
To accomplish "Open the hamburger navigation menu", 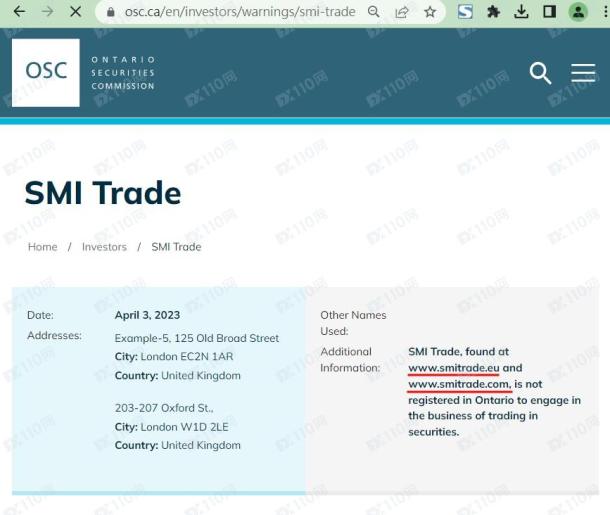I will pos(583,73).
